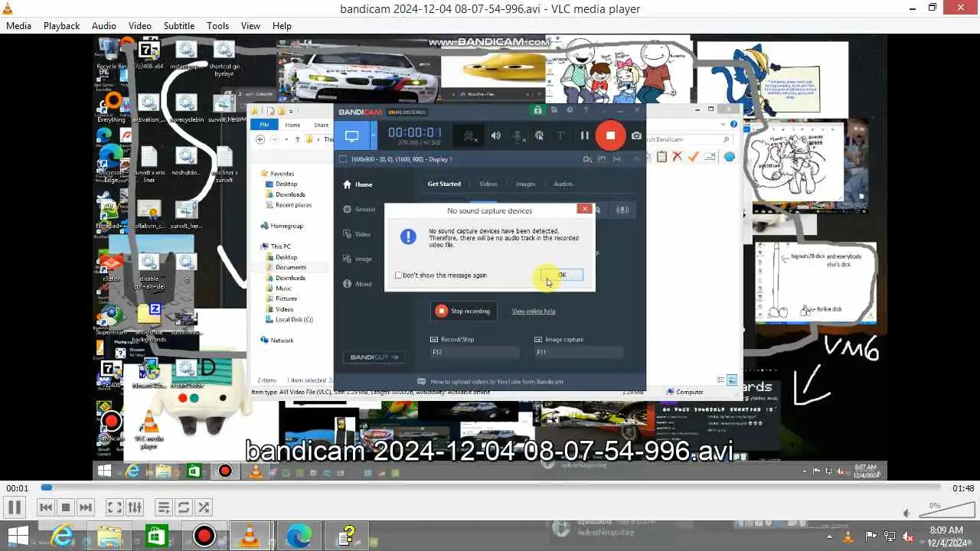The height and width of the screenshot is (551, 980).
Task: Stop playback with the stop button
Action: tap(66, 507)
